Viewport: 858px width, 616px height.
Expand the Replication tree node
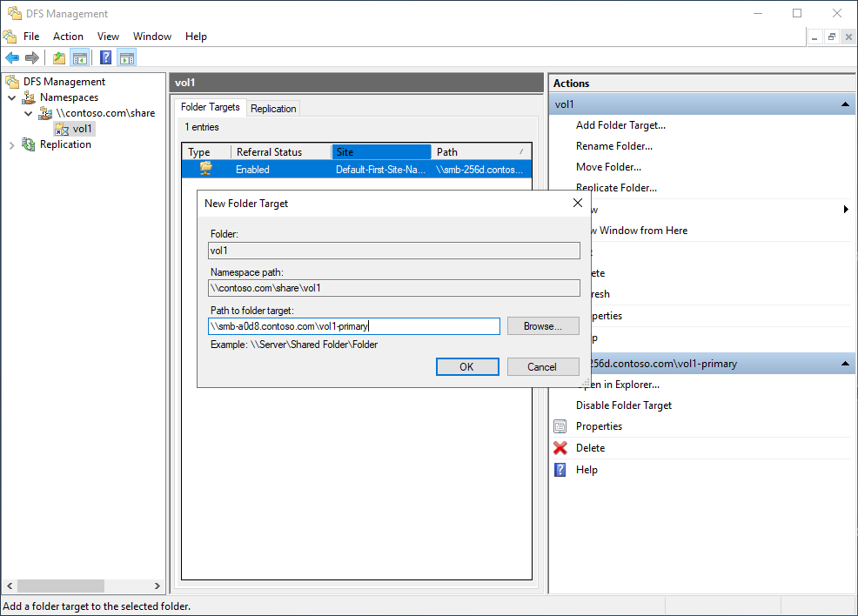11,145
